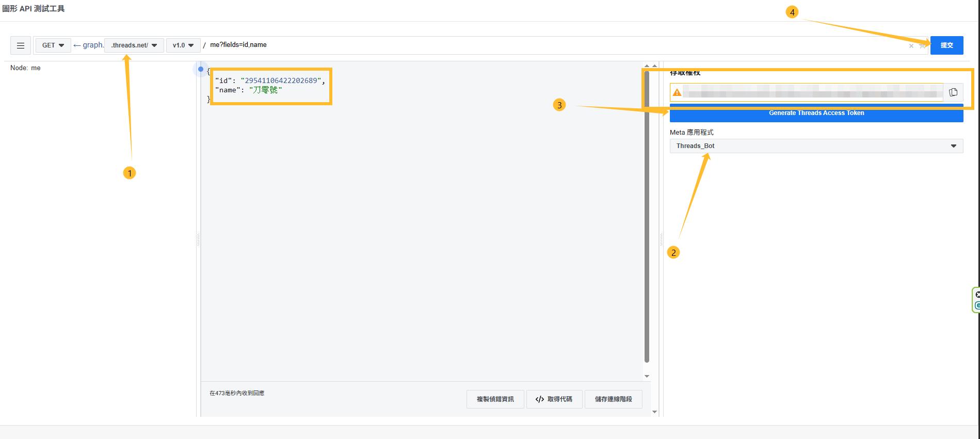Image resolution: width=980 pixels, height=439 pixels.
Task: Click the orange warning icon in token field
Action: (677, 92)
